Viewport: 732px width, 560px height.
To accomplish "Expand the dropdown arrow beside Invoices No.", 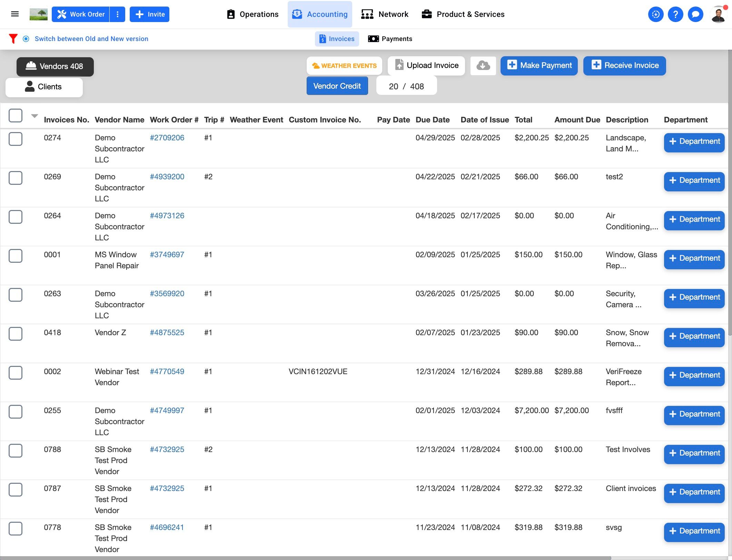I will [34, 116].
